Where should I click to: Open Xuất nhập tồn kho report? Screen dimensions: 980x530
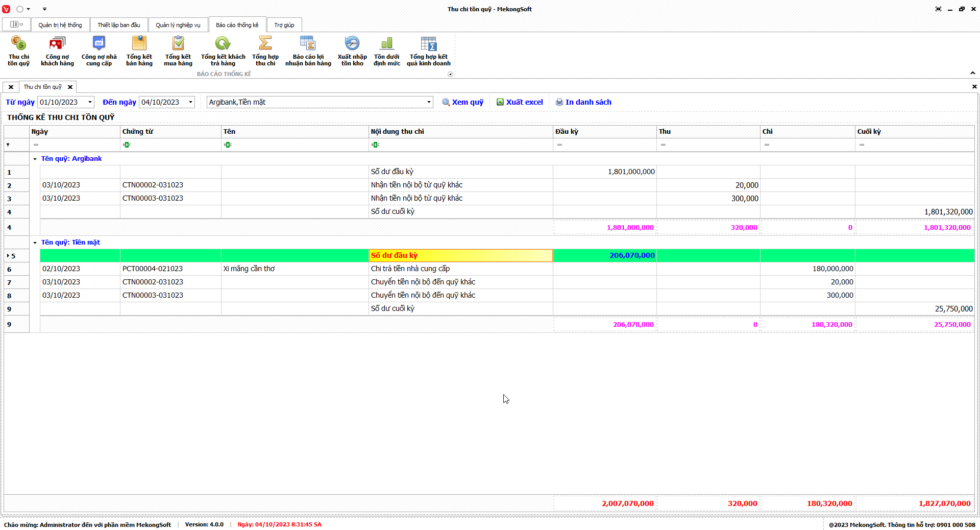point(352,51)
